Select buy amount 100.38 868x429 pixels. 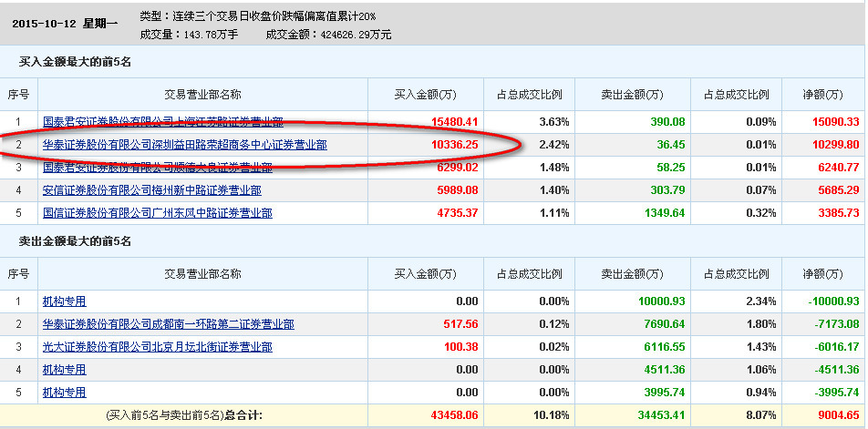tap(460, 347)
